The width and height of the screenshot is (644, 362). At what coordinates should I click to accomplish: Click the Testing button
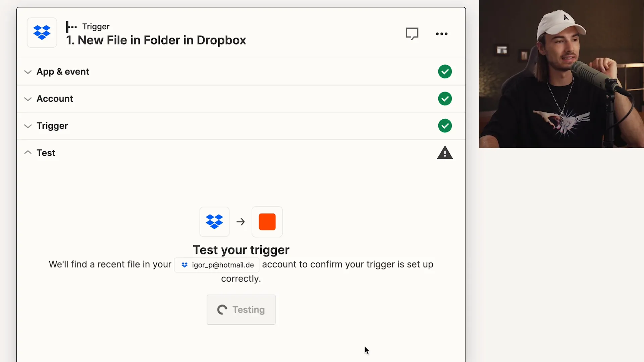click(241, 309)
